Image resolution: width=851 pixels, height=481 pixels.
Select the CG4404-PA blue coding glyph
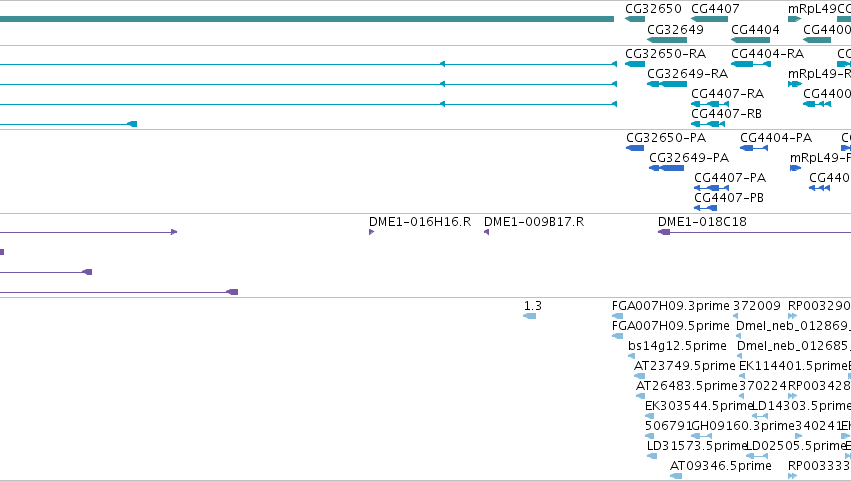coord(754,148)
